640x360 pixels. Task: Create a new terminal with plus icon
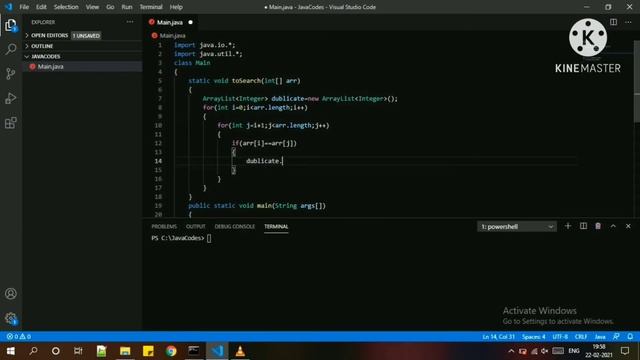568,226
